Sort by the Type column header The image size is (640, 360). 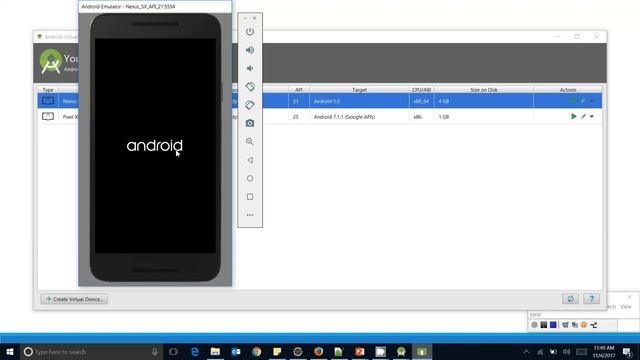(48, 90)
